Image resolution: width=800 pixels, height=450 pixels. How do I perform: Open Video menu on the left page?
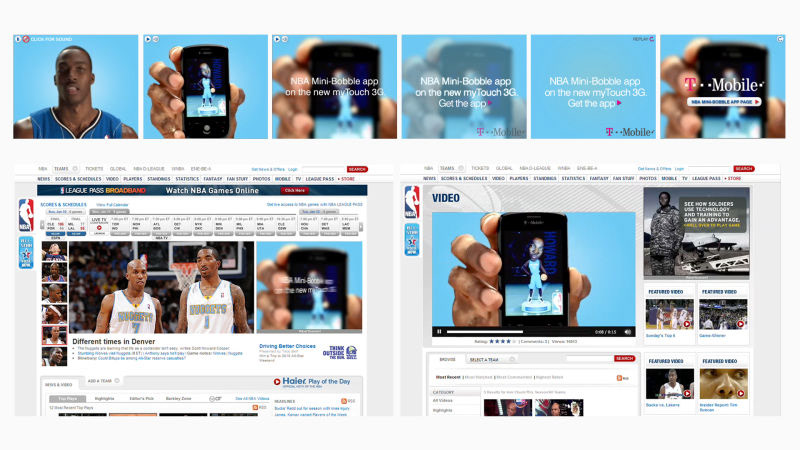pyautogui.click(x=112, y=179)
